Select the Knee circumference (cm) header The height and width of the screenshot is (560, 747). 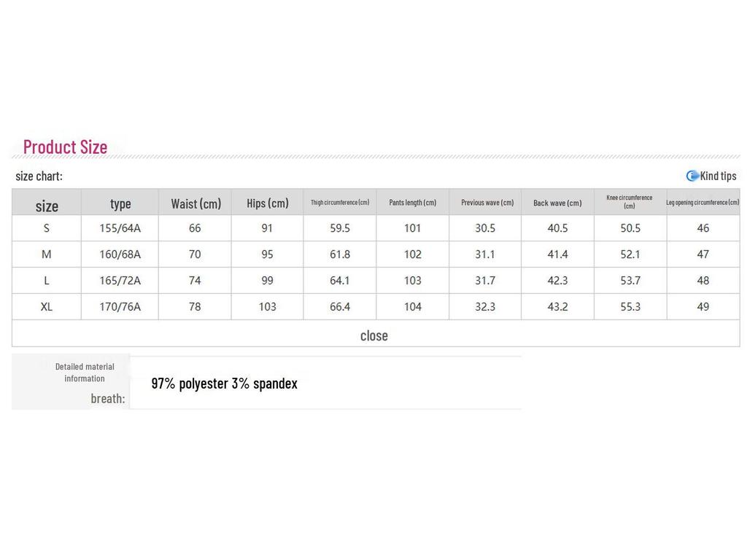coord(630,202)
